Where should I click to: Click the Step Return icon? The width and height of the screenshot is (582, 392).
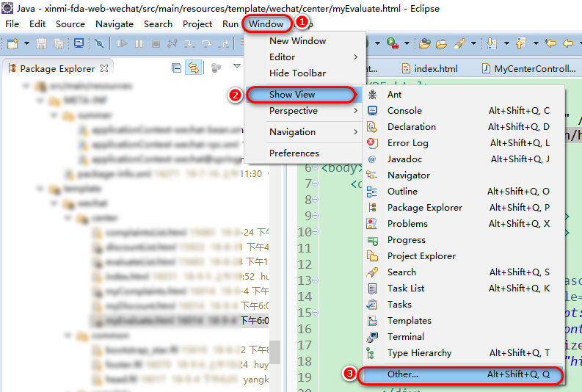[x=223, y=44]
